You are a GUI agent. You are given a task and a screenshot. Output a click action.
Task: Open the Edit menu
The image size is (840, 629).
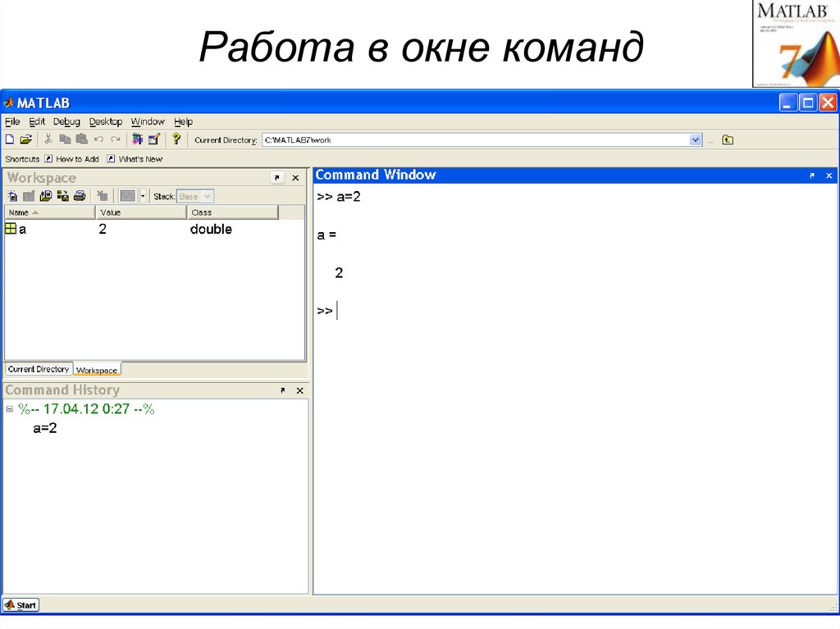point(37,121)
